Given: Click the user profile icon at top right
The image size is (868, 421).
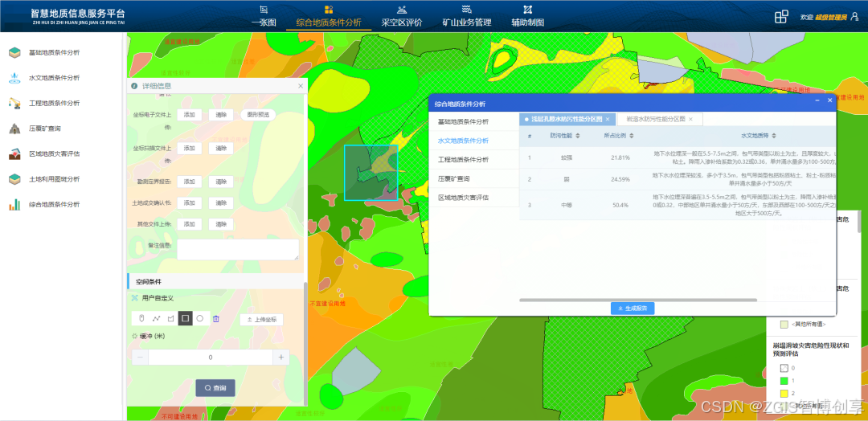Looking at the screenshot, I should point(854,17).
